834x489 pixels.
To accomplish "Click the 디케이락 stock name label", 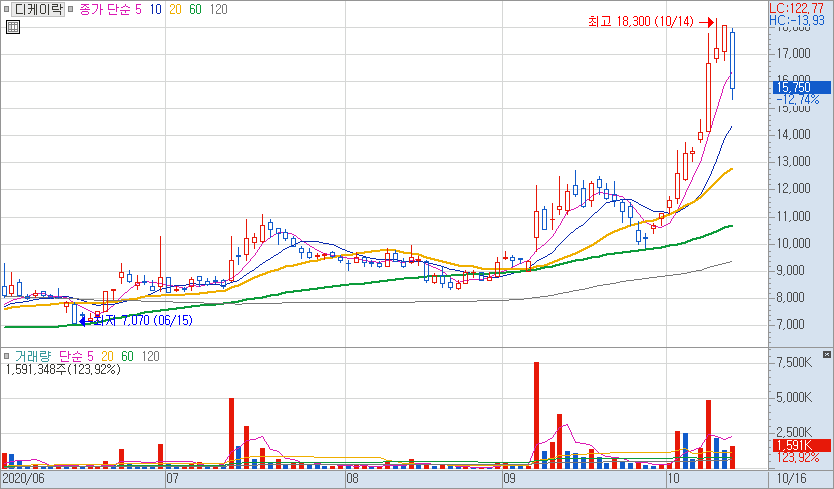I will (38, 9).
